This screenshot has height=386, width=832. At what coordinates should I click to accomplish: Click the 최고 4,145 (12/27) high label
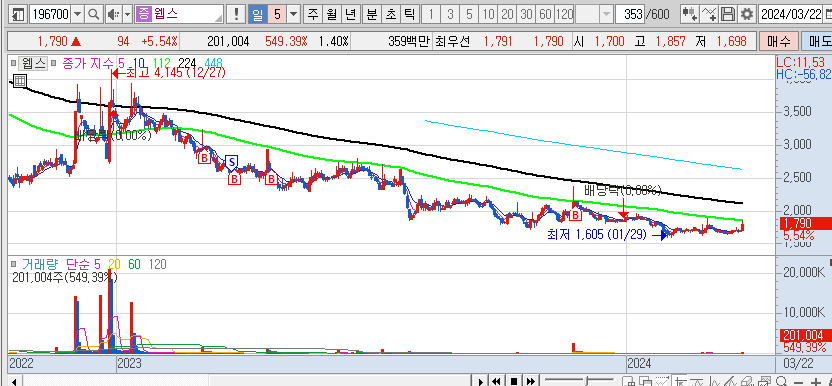[176, 73]
